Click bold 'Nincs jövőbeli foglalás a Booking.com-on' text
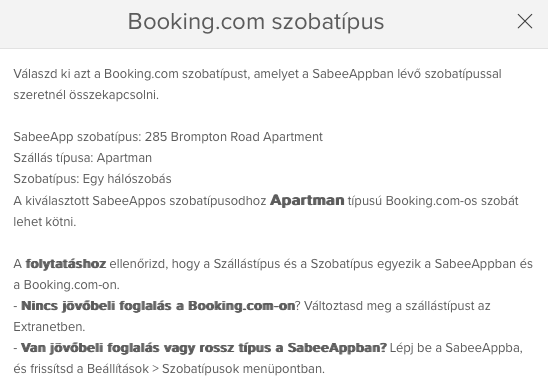 point(158,306)
